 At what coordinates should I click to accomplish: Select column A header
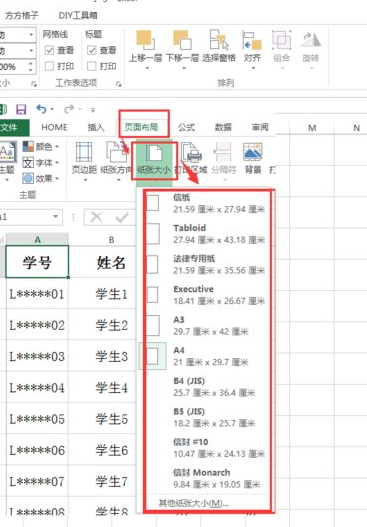(x=37, y=240)
